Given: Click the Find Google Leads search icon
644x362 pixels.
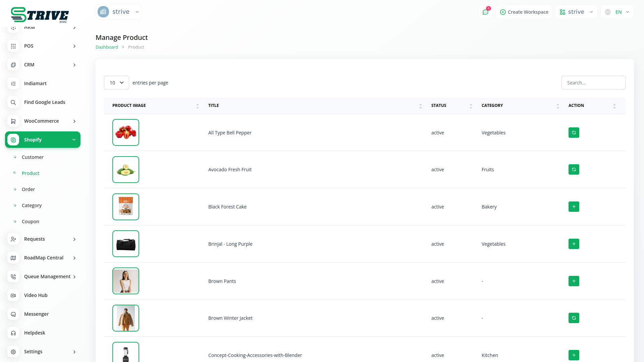Looking at the screenshot, I should (13, 103).
